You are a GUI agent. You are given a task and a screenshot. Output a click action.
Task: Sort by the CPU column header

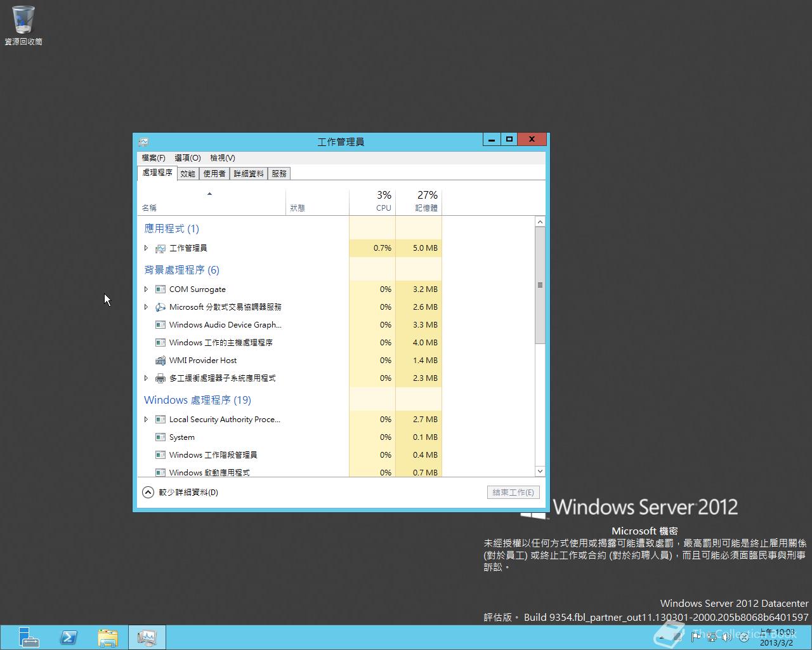pyautogui.click(x=372, y=202)
